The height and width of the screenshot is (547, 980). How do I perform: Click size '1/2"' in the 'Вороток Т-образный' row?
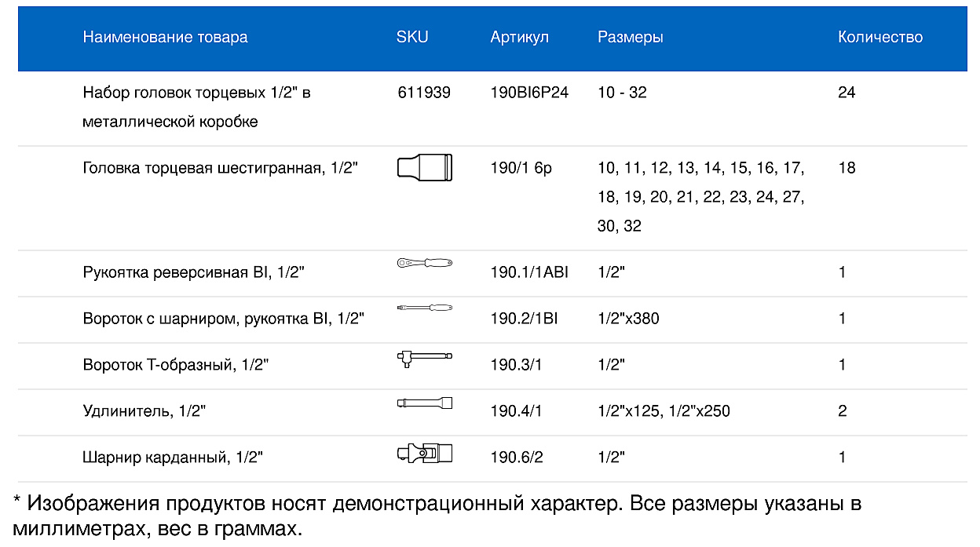[x=612, y=365]
